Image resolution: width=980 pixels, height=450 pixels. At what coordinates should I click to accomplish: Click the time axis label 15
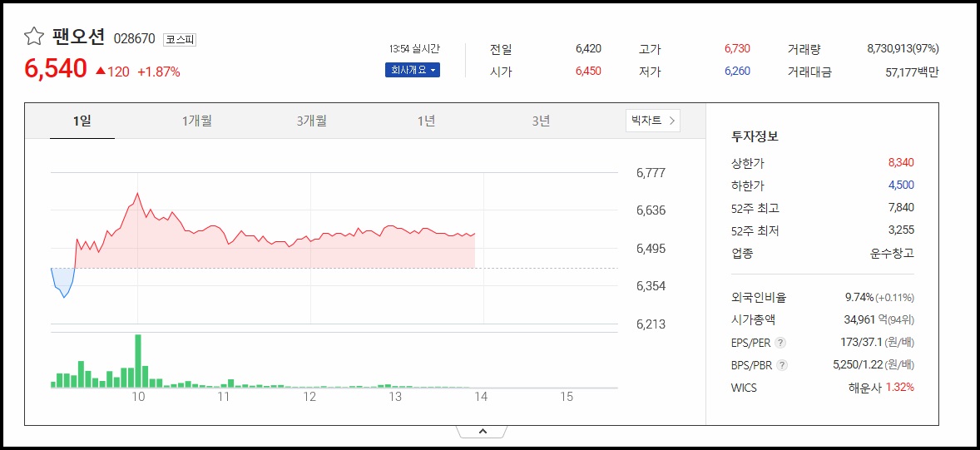pos(567,397)
